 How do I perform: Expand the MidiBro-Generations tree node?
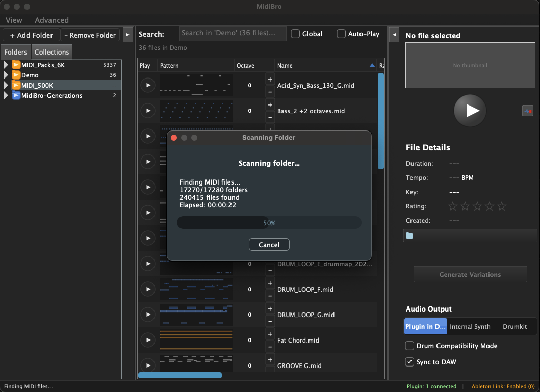click(x=6, y=95)
